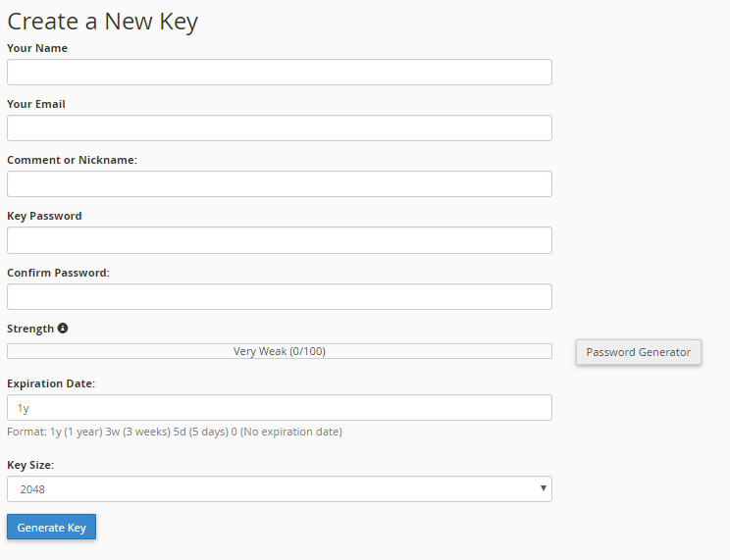Click the Expiration Date label

click(x=51, y=383)
